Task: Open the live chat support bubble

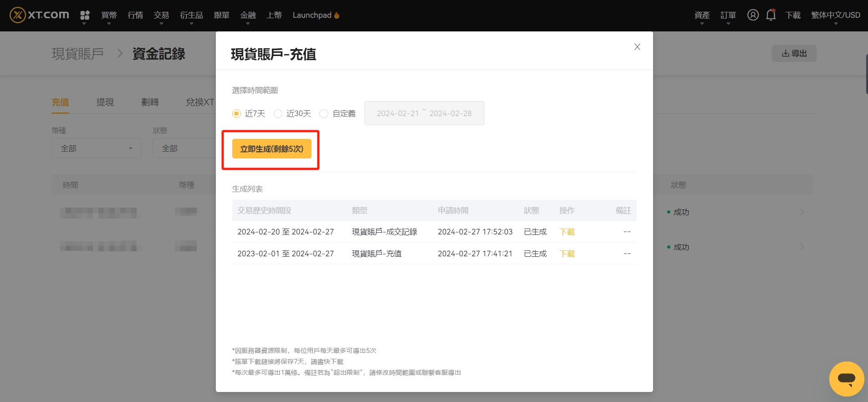Action: [847, 379]
